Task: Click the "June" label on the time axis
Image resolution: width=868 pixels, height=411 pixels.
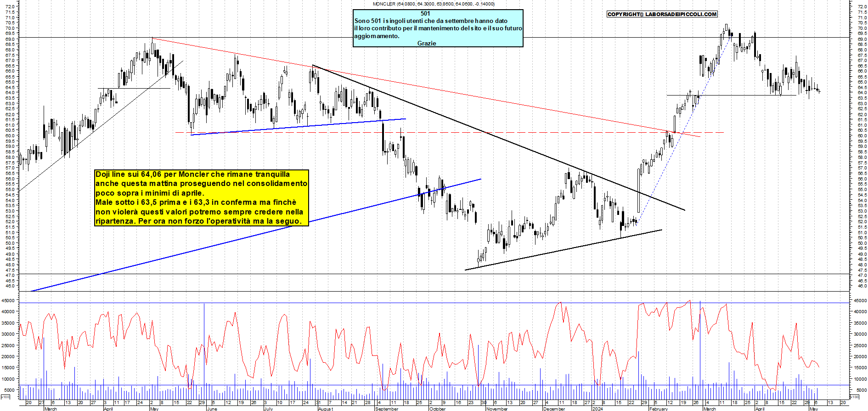Action: coord(212,409)
